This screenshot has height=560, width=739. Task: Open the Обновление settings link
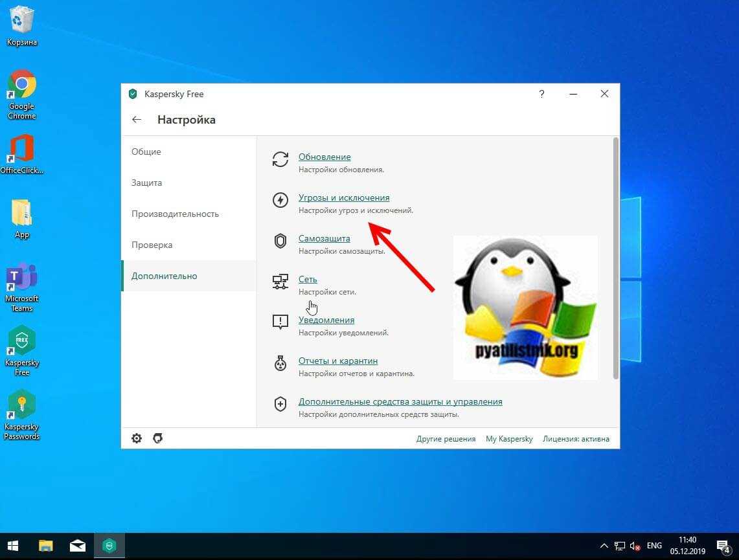(x=324, y=157)
